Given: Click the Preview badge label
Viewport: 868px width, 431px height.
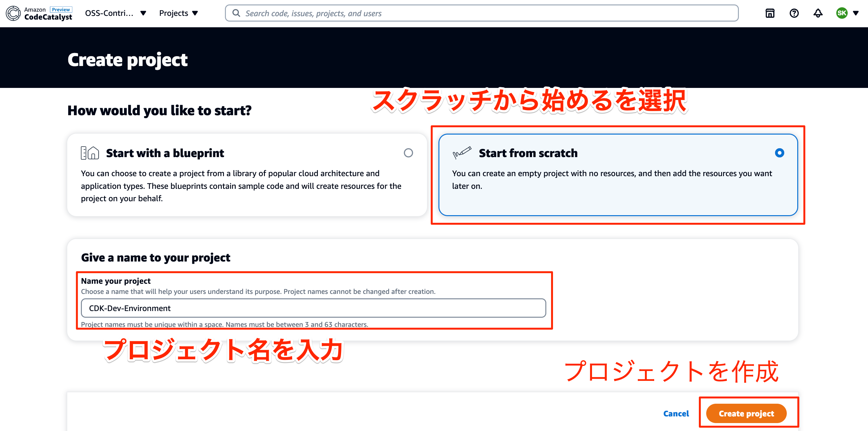Looking at the screenshot, I should coord(61,9).
